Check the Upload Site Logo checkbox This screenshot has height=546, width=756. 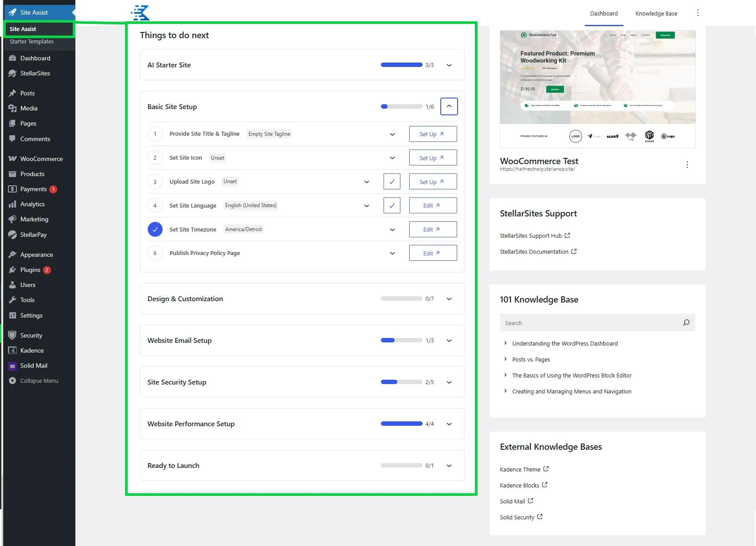[392, 181]
